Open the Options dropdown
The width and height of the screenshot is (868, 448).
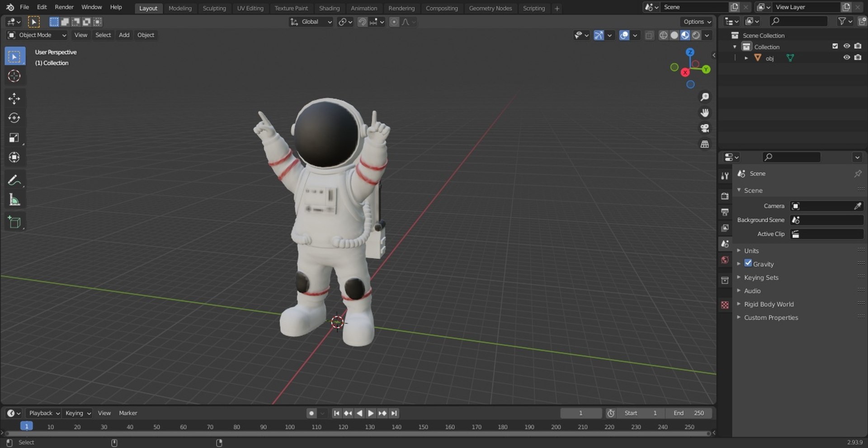click(697, 22)
